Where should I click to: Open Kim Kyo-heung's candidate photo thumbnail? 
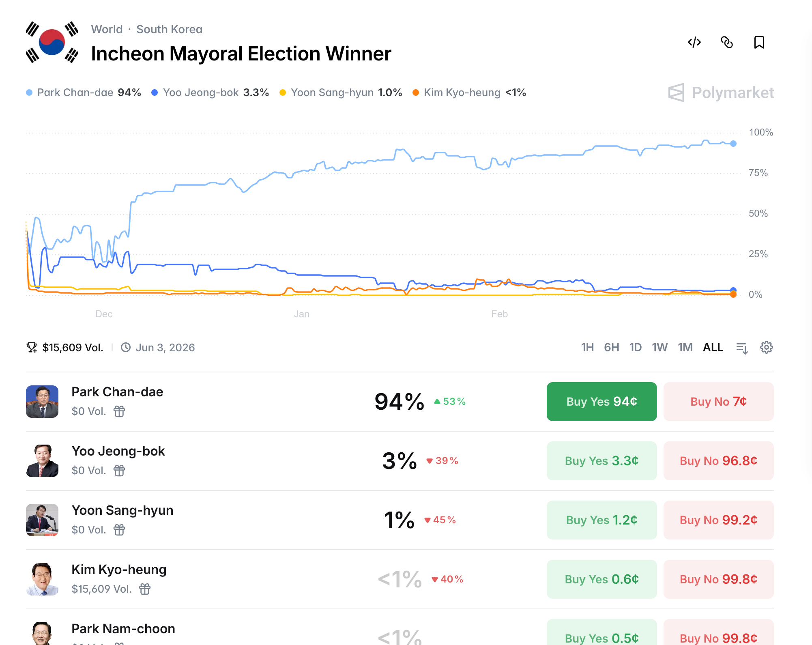pos(42,579)
